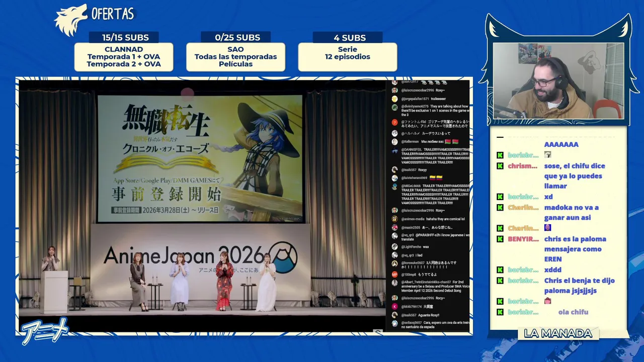Click the Kick badge next to BENYIR...

[x=500, y=239]
